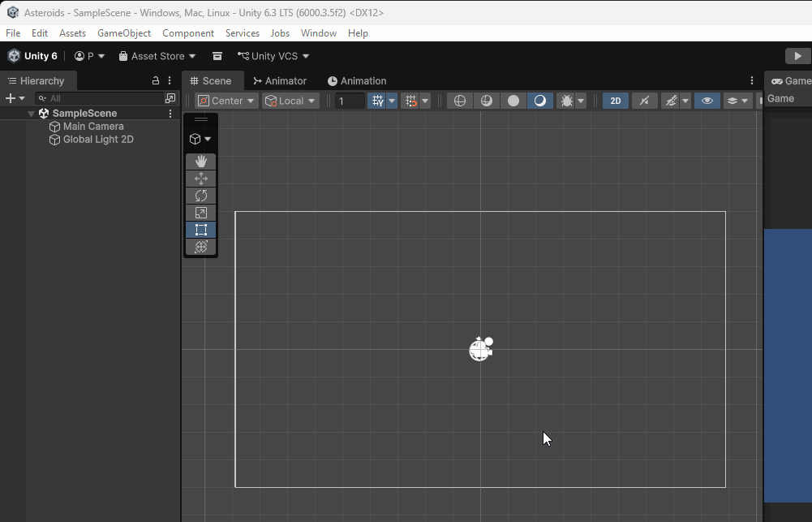Open the Asset Store dropdown
Screen dimensions: 812x522
click(157, 56)
